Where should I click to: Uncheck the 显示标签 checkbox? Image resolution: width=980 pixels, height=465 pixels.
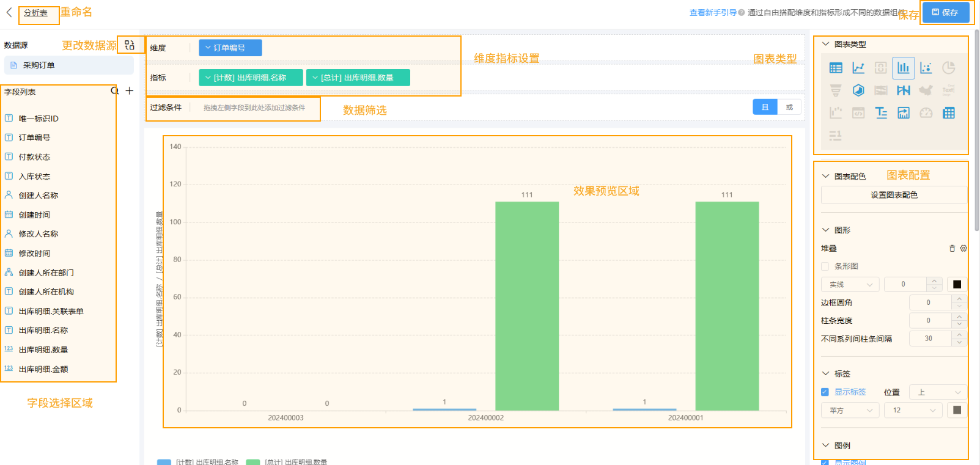click(825, 392)
